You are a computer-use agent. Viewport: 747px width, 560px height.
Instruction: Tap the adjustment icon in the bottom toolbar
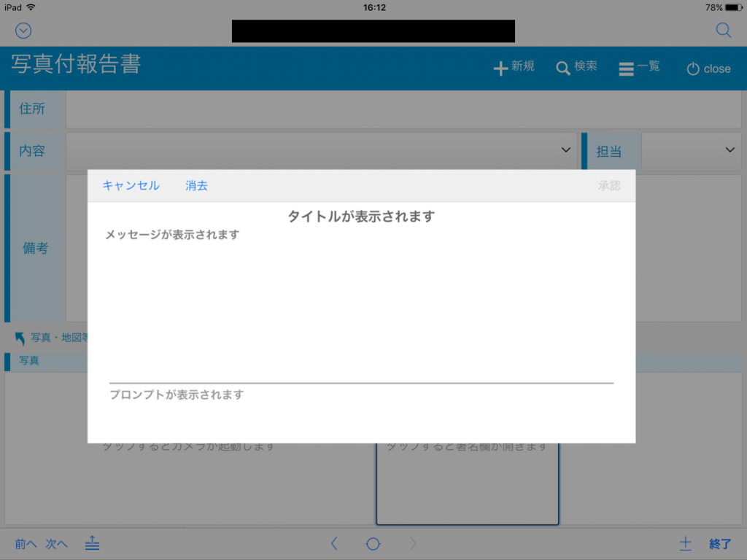tap(92, 543)
